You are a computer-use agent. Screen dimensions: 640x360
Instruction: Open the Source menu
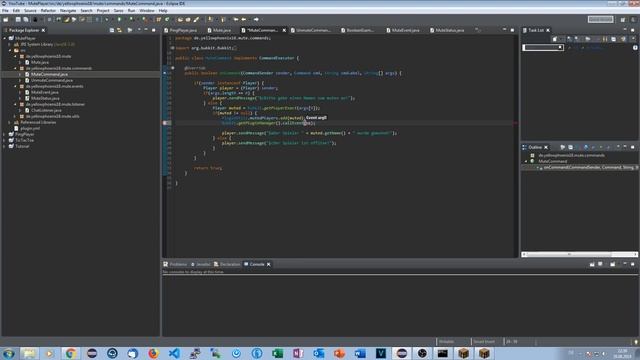[x=30, y=11]
